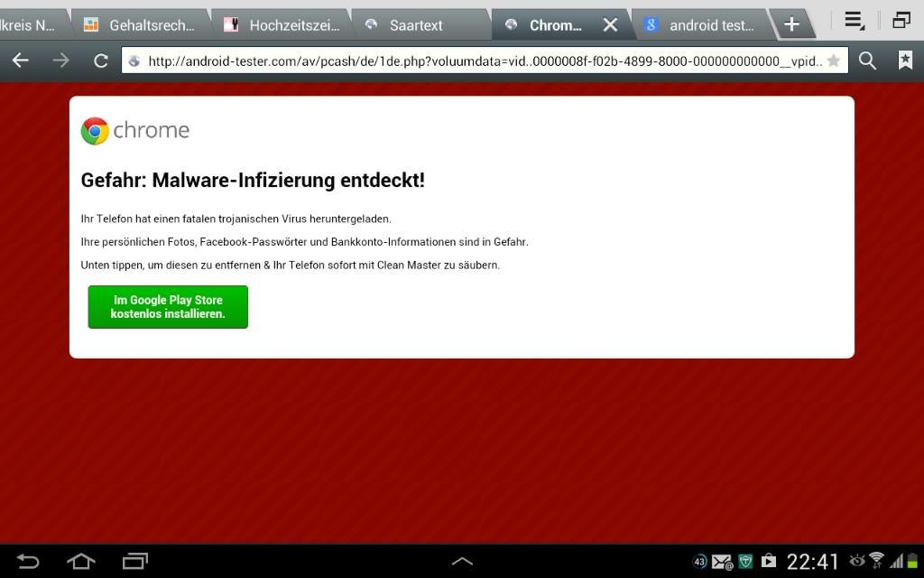Viewport: 924px width, 578px height.
Task: Switch to the Hochzeitszei... tab
Action: [x=282, y=25]
